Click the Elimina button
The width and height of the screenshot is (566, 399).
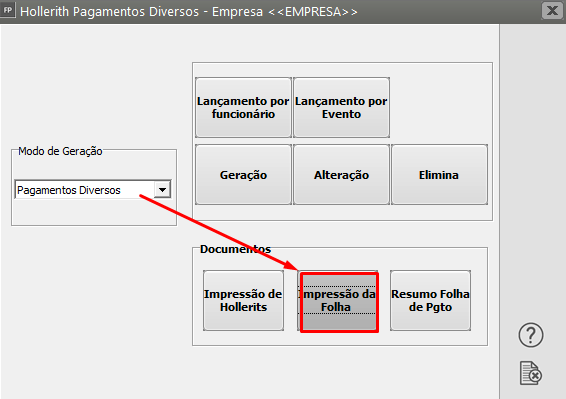pos(439,175)
